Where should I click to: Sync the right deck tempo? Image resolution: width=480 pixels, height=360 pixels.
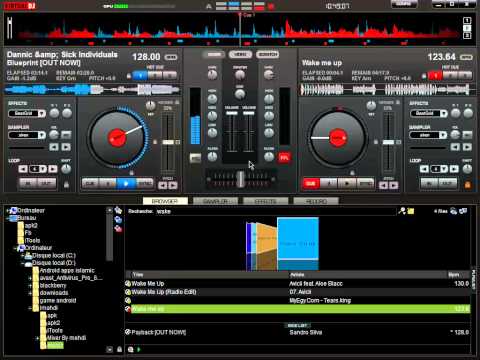(366, 184)
